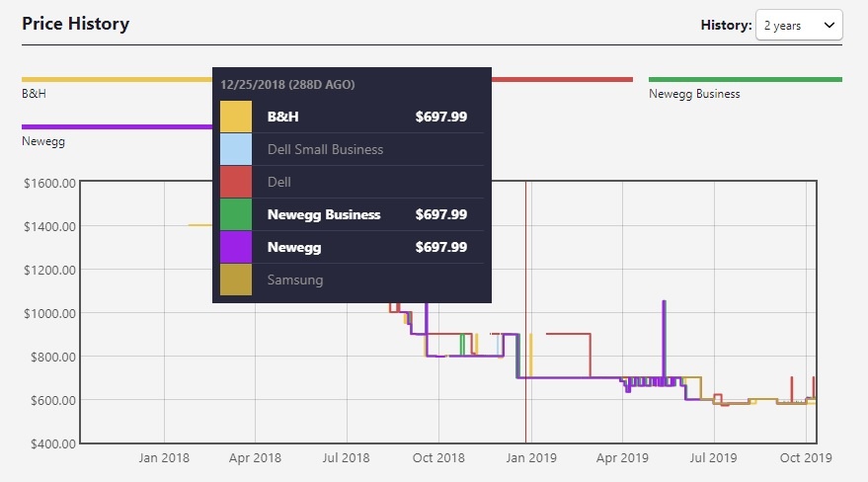Screen dimensions: 868x482
Task: Click the light blue Dell Small Business swatch
Action: click(x=236, y=149)
